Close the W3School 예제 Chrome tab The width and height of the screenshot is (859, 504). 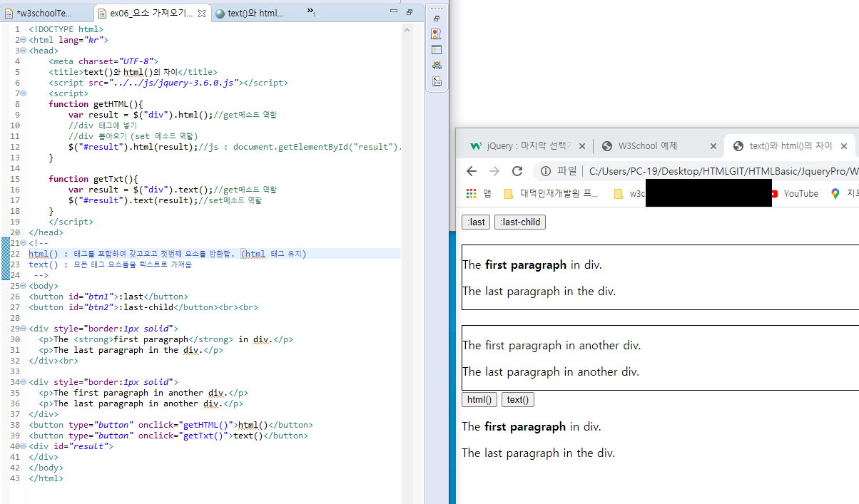(713, 146)
